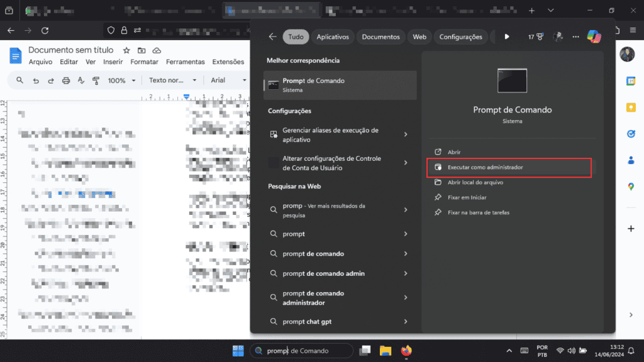Open Task View in the taskbar
This screenshot has height=362, width=644.
365,351
